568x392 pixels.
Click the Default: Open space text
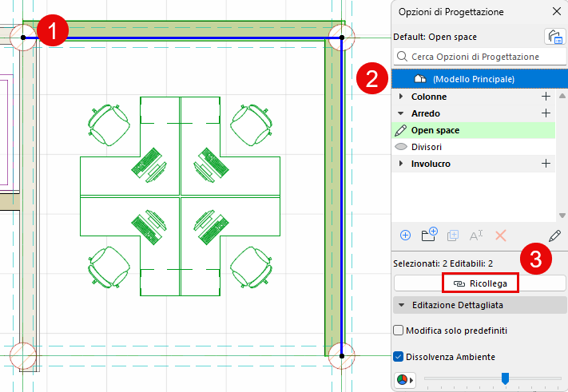pyautogui.click(x=435, y=37)
